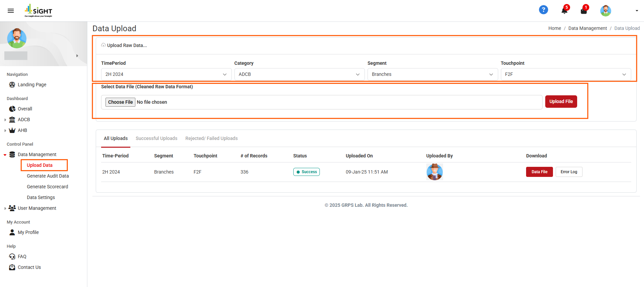Click the '09-Jan-25 11:51 AM' cell

(x=367, y=172)
